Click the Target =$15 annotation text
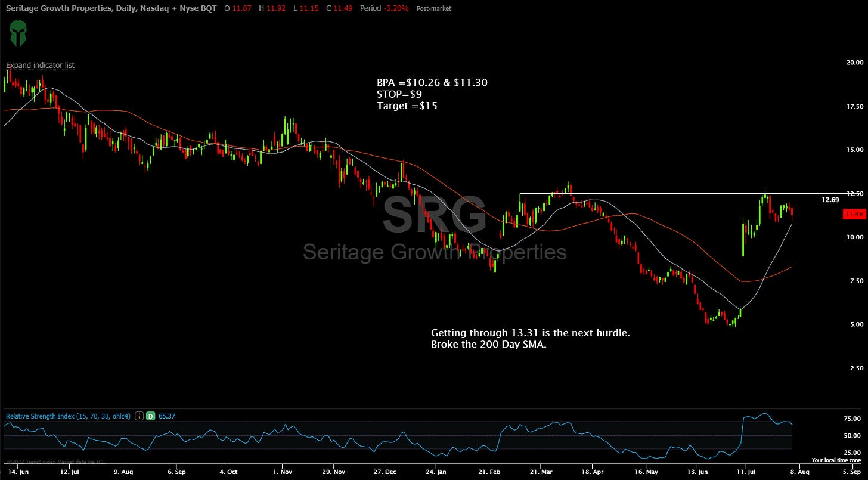 pyautogui.click(x=406, y=106)
